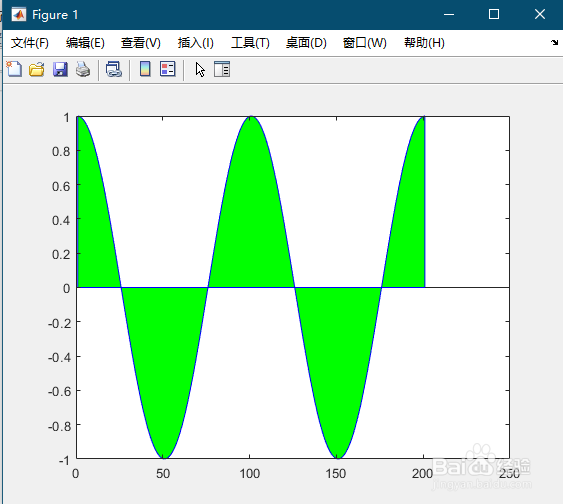Viewport: 563px width, 504px height.
Task: Save the figure using the floppy icon
Action: click(60, 69)
